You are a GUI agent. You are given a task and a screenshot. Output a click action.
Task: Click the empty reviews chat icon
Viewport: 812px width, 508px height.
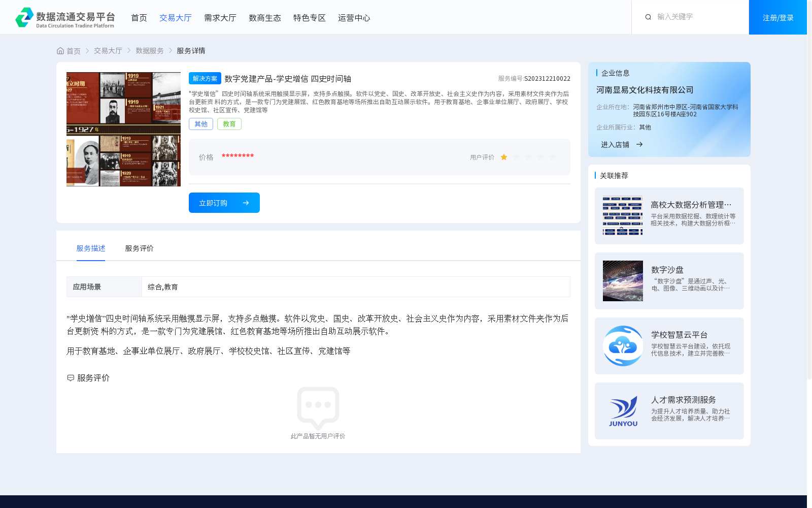click(x=318, y=408)
